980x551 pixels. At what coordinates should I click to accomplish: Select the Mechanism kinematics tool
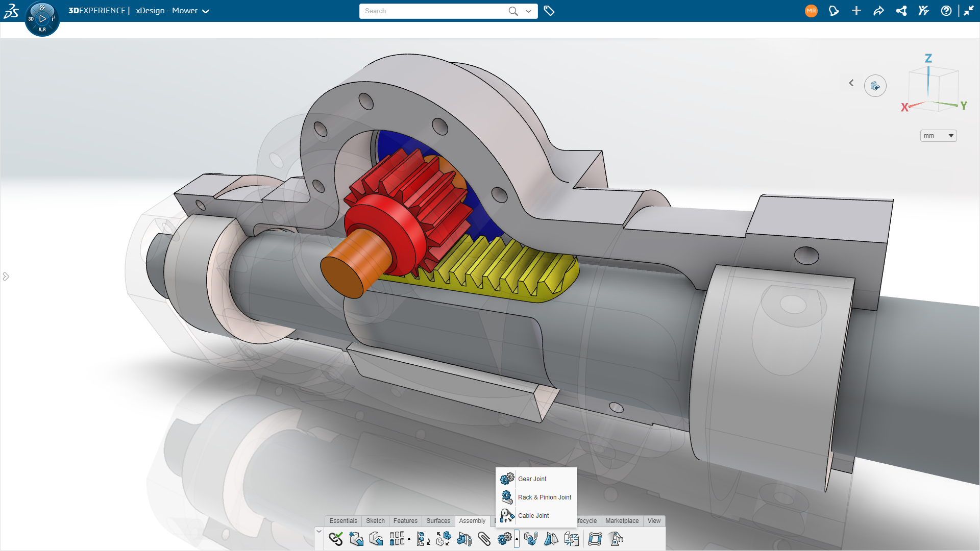(596, 538)
